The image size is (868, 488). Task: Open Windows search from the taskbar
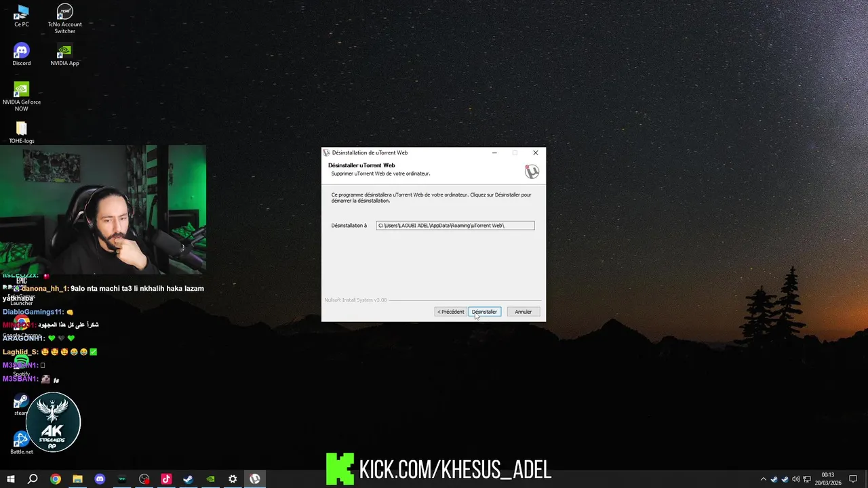tap(33, 479)
